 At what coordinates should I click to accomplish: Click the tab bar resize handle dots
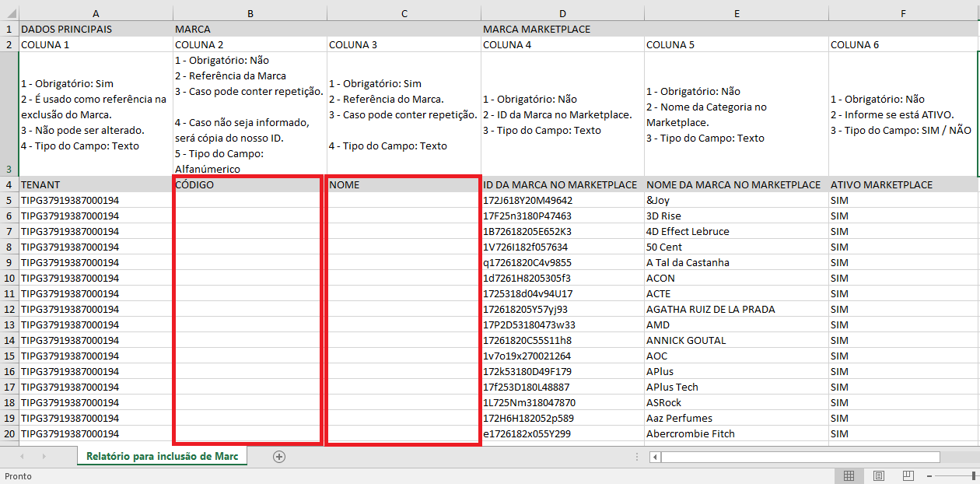click(x=638, y=457)
